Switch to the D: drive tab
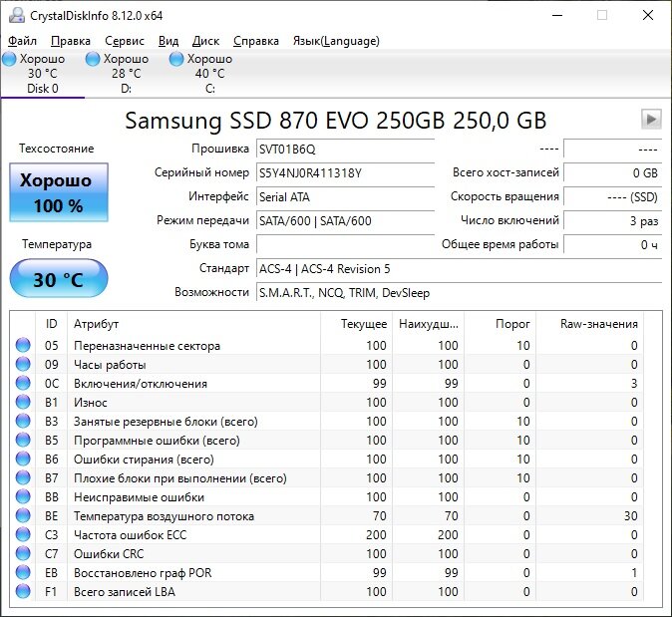The width and height of the screenshot is (672, 617). click(x=126, y=74)
